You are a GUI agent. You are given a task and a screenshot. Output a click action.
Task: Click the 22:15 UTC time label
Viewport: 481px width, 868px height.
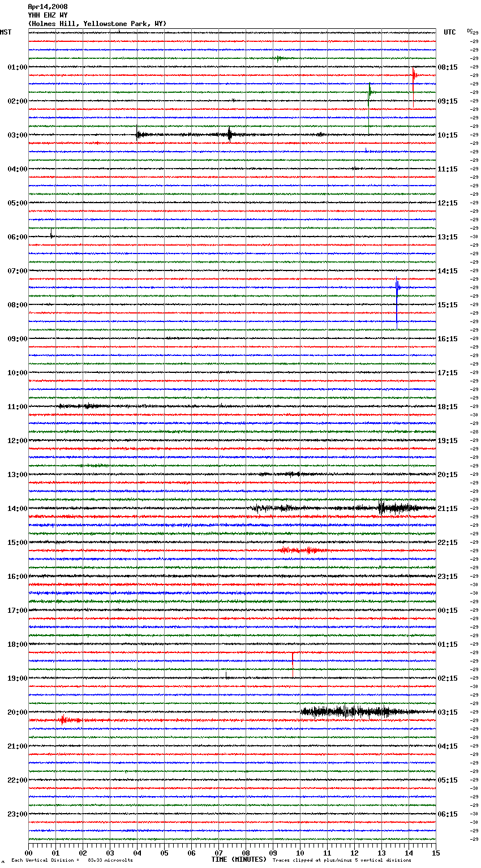pyautogui.click(x=448, y=543)
